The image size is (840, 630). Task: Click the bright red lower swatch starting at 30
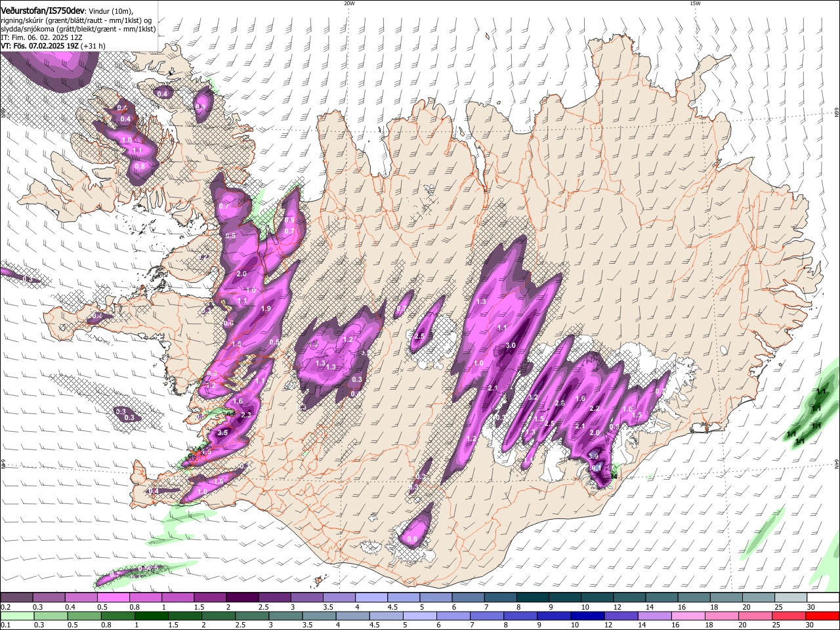point(822,616)
